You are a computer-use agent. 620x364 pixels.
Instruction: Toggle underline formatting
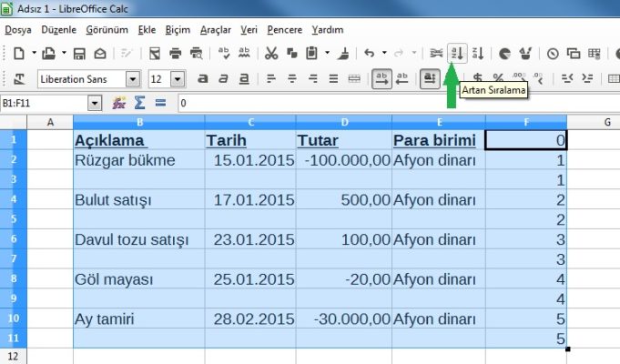pos(244,79)
